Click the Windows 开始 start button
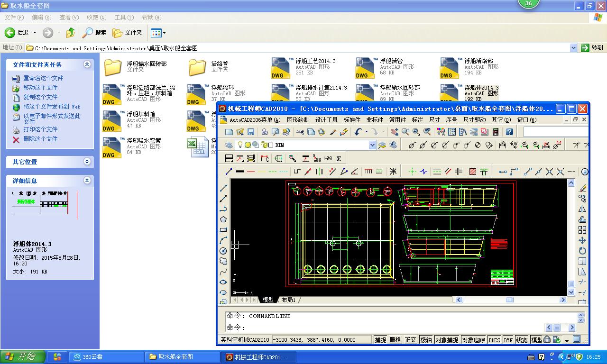 (23, 357)
